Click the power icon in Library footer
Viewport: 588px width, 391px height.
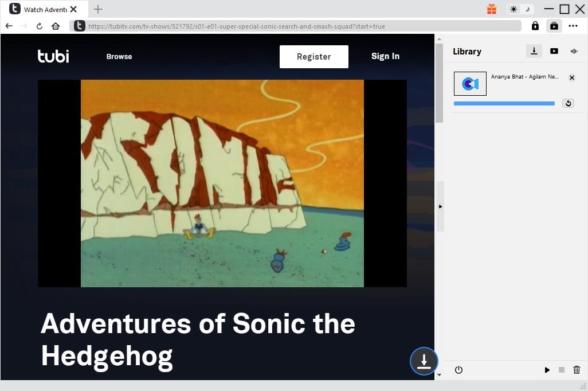(458, 370)
